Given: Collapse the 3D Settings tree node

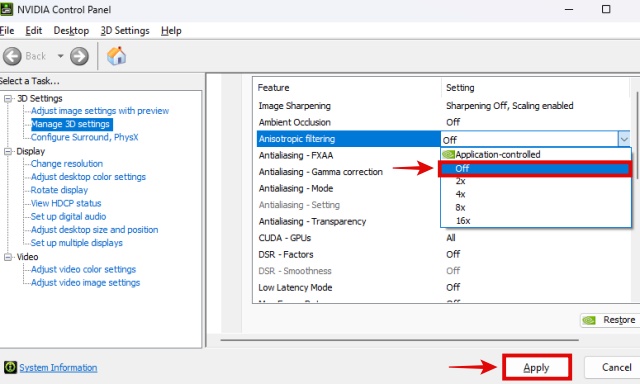Looking at the screenshot, I should 8,98.
